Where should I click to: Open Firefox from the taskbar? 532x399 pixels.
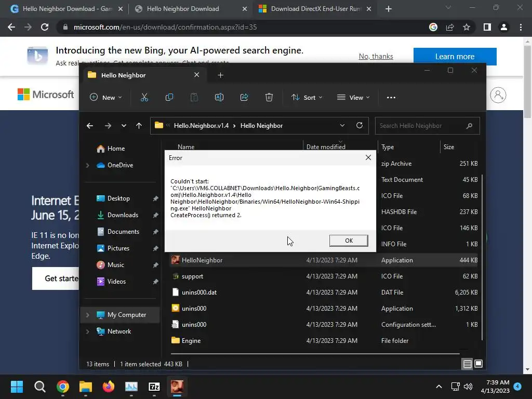108,387
